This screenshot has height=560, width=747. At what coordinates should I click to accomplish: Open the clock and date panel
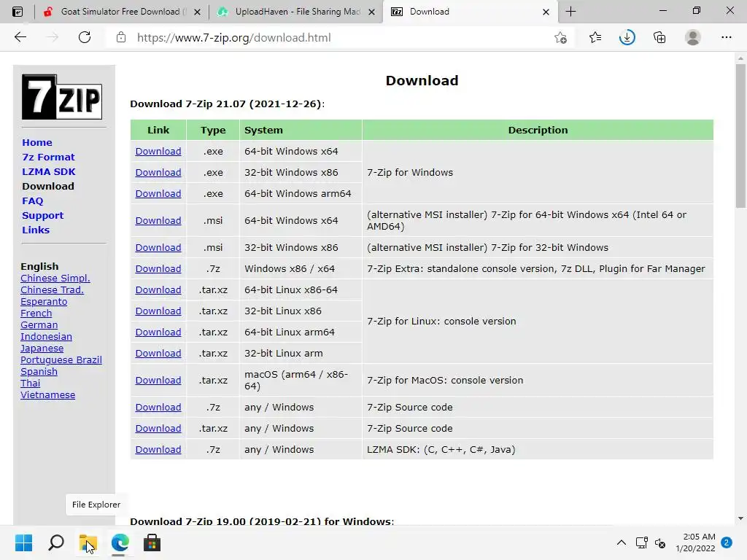pyautogui.click(x=695, y=542)
